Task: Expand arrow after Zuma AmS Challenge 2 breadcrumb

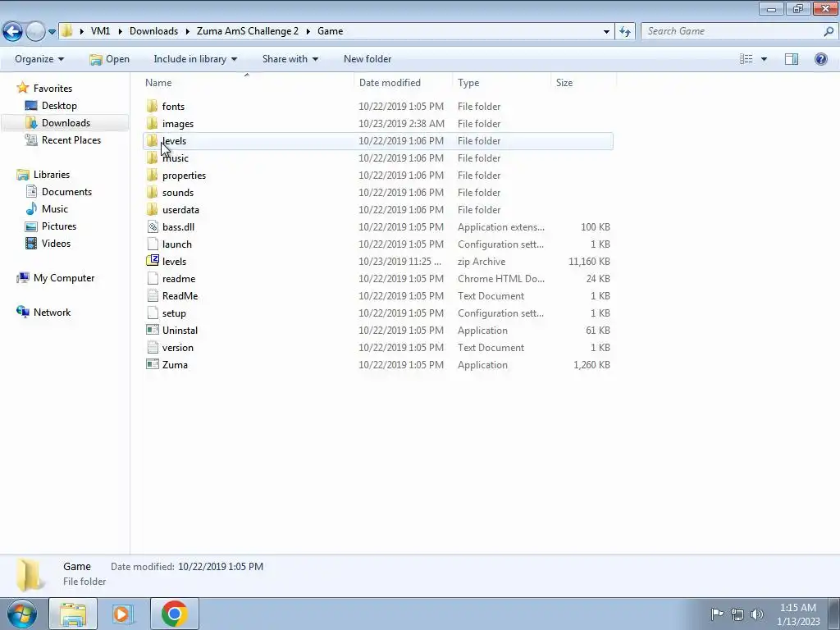Action: click(308, 32)
